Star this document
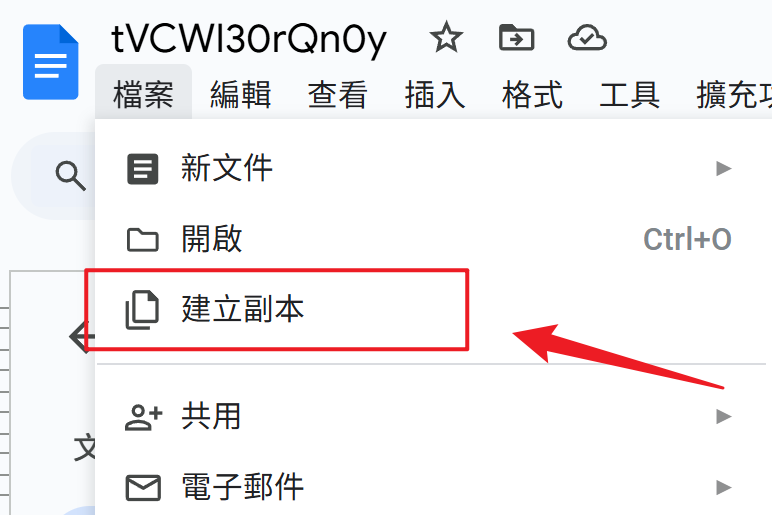This screenshot has height=515, width=772. pos(446,38)
